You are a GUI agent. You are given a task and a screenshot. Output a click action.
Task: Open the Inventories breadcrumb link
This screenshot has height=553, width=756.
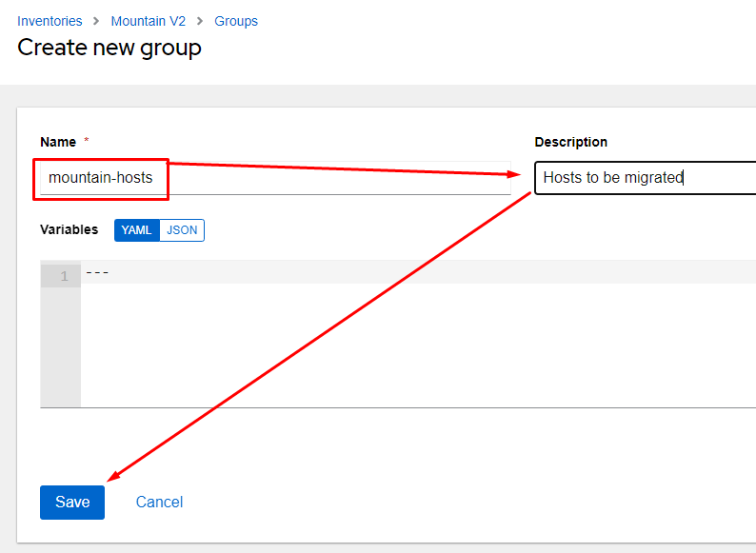[x=50, y=21]
